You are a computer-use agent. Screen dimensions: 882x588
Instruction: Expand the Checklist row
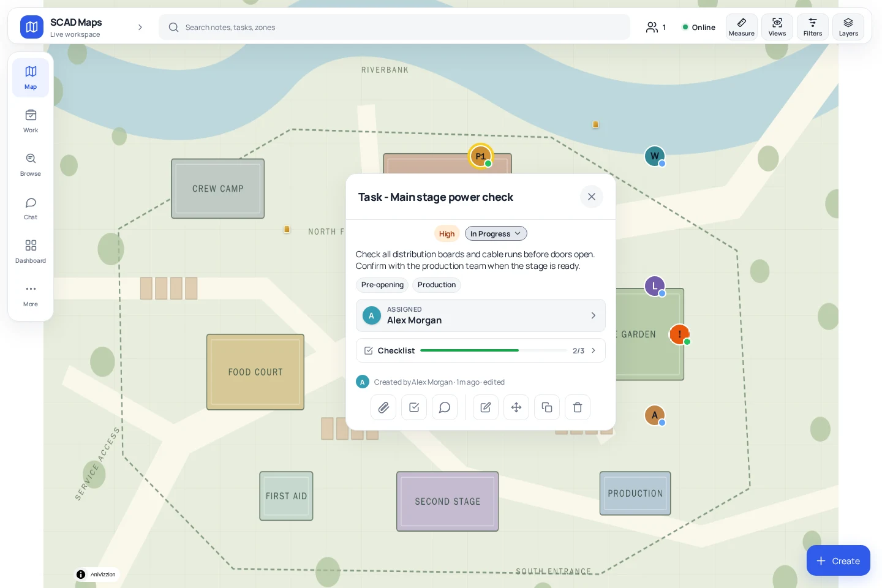coord(481,350)
